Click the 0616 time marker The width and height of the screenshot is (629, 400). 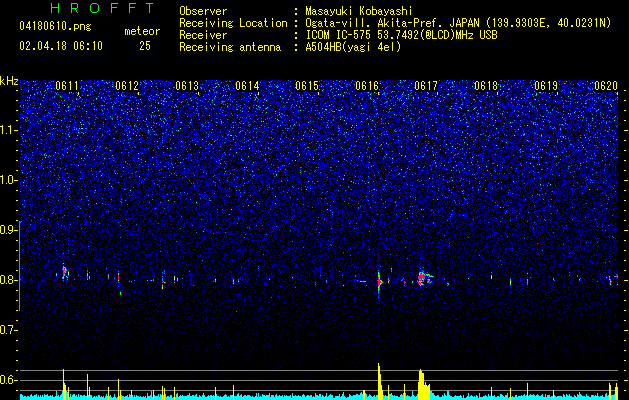click(367, 86)
